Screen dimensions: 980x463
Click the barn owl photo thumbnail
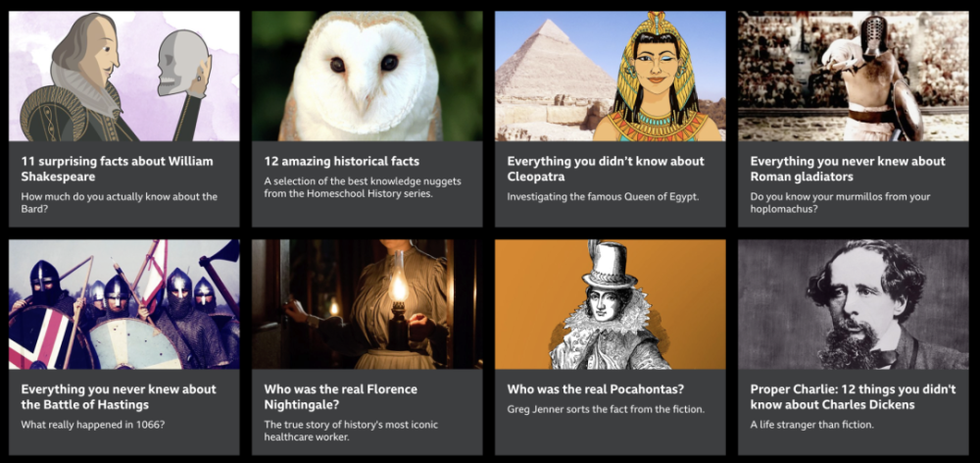(x=367, y=76)
